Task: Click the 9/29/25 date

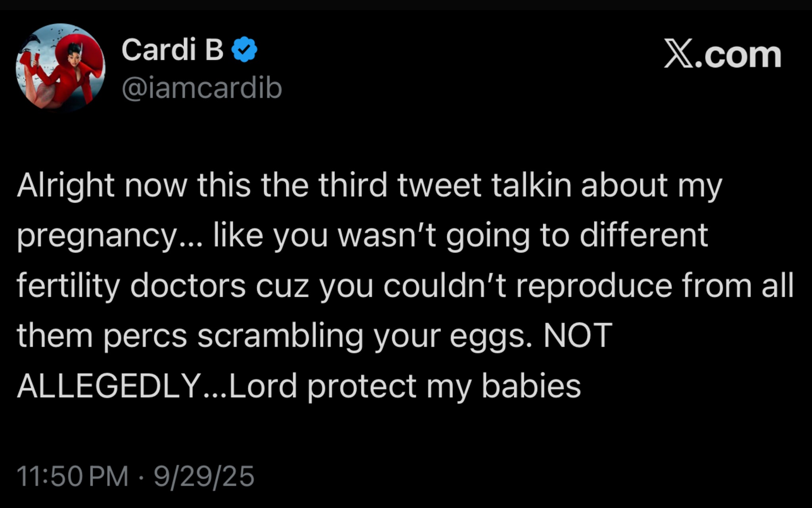Action: click(204, 476)
